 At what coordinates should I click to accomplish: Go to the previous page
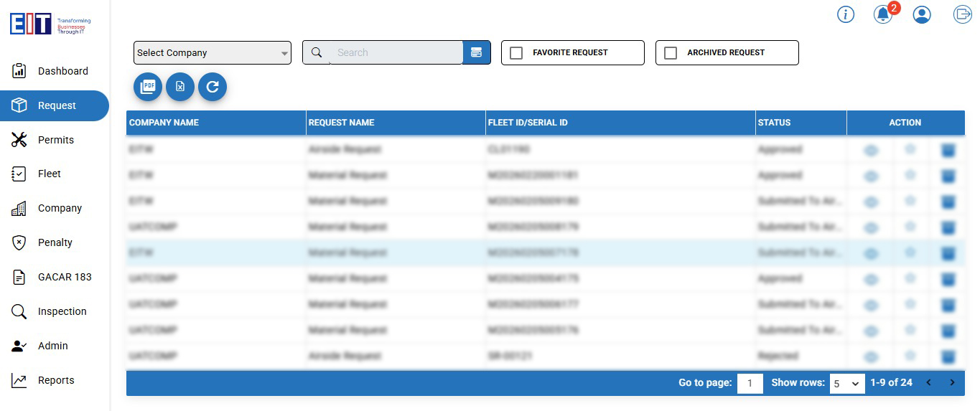click(x=928, y=382)
